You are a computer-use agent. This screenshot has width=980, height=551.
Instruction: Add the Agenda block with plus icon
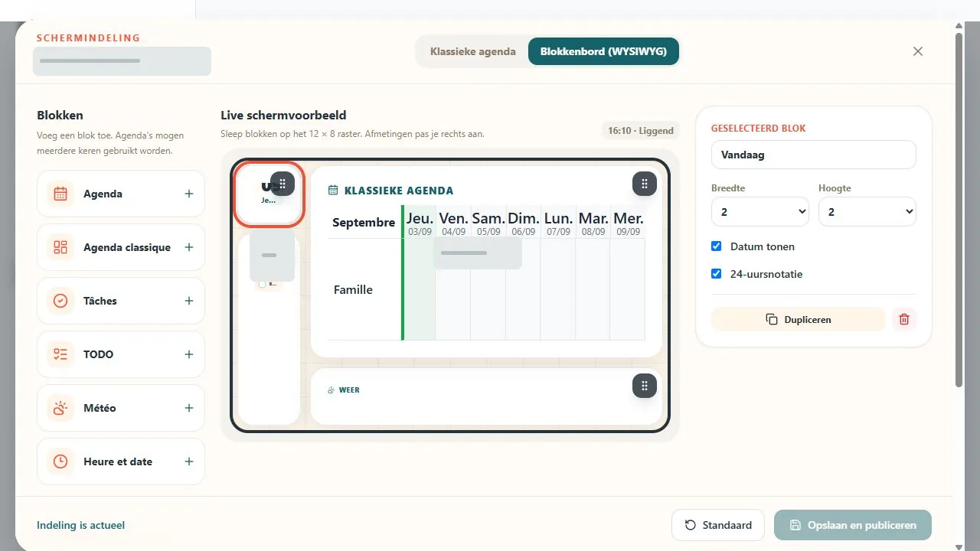click(x=189, y=194)
